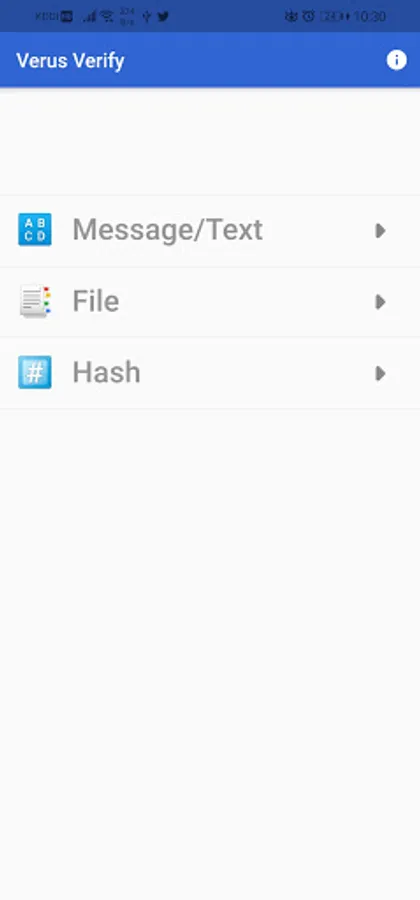Viewport: 420px width, 900px height.
Task: Open the info icon in header
Action: click(x=396, y=60)
